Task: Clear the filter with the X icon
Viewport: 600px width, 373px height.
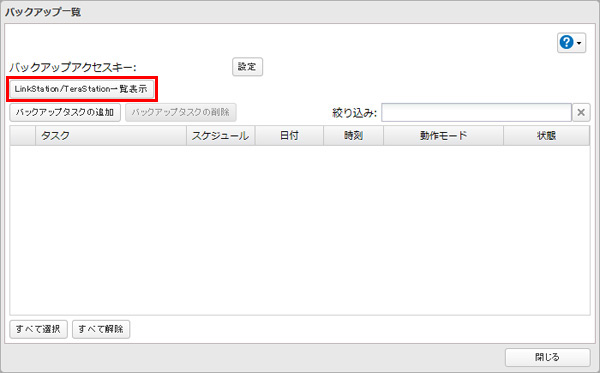Action: pyautogui.click(x=581, y=112)
